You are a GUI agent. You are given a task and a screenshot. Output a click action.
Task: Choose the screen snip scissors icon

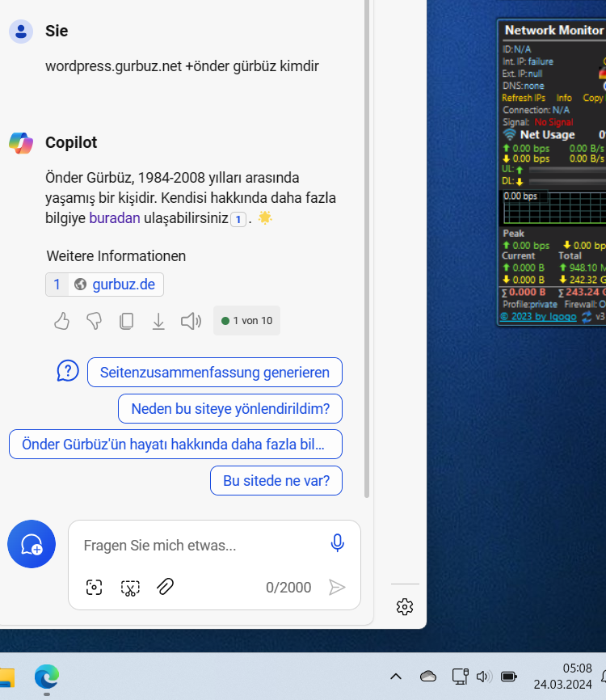coord(130,588)
